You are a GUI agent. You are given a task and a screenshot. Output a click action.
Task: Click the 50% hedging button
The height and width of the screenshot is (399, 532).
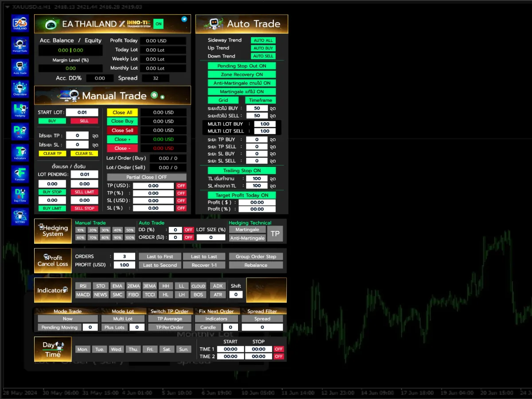coord(129,230)
